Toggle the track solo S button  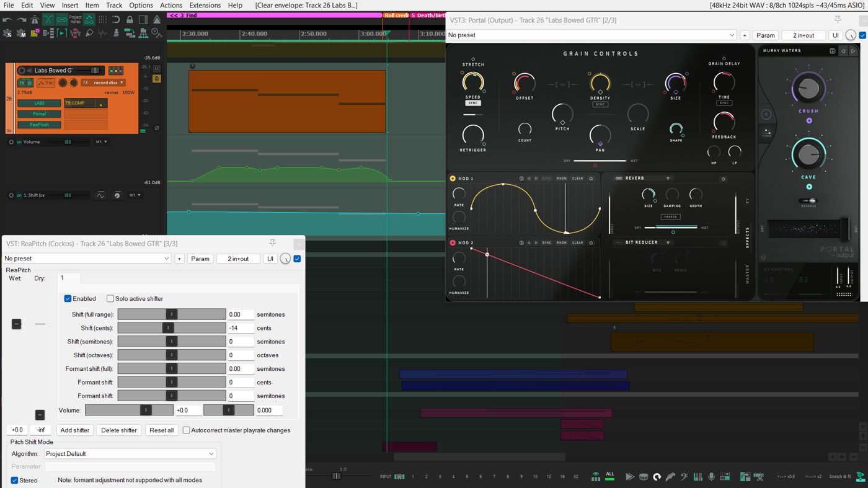point(157,79)
